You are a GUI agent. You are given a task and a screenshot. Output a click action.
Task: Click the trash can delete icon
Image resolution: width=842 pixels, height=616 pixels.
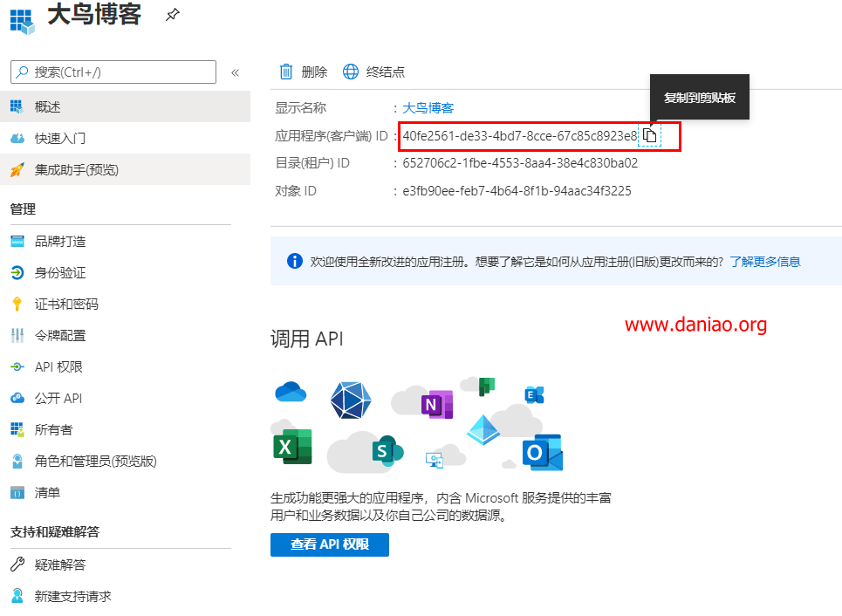click(286, 72)
